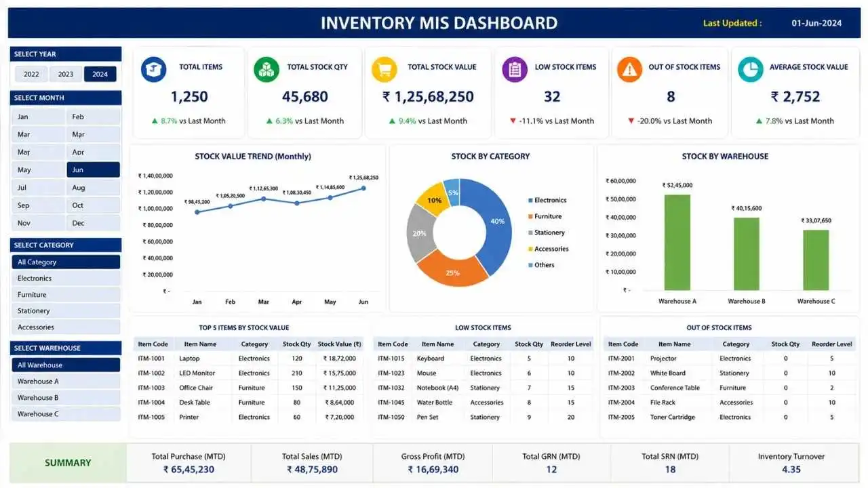
Task: Click the green up arrow for 8.7%
Action: click(x=155, y=121)
